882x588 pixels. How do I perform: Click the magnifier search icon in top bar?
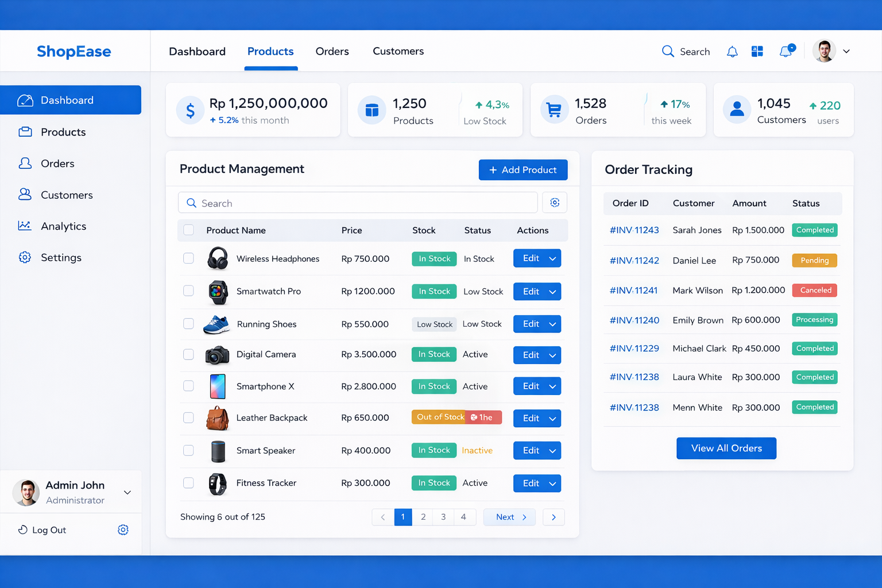(668, 52)
